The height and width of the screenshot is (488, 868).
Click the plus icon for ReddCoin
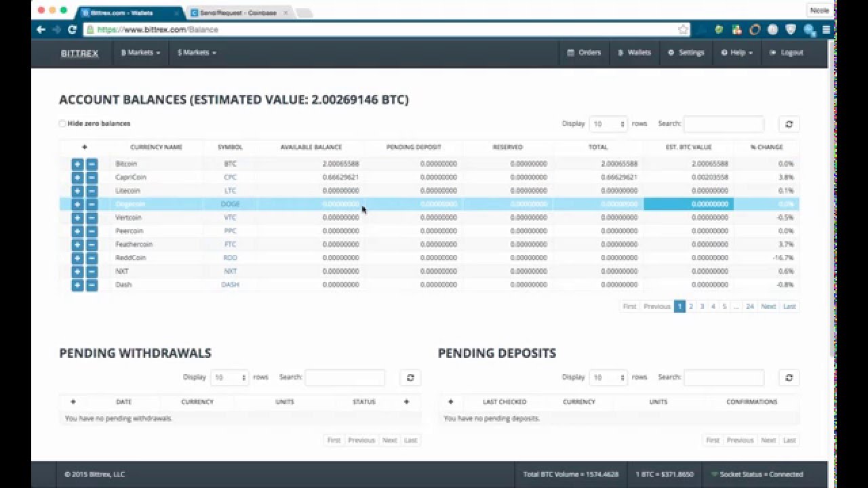pyautogui.click(x=77, y=258)
